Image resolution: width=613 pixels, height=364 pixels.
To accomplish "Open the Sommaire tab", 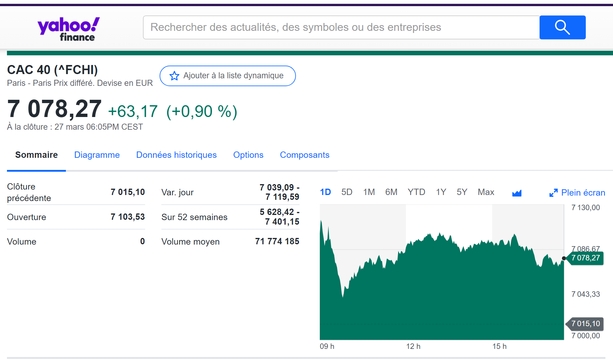I will [x=36, y=155].
